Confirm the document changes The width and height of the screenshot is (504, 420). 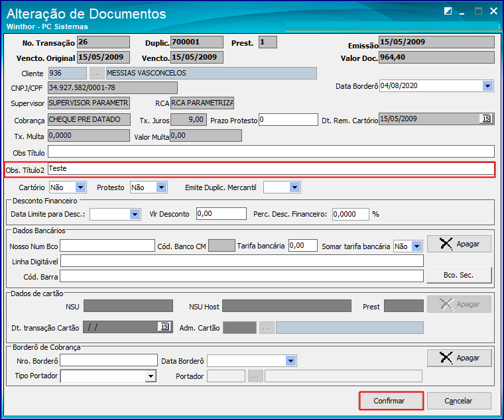click(x=391, y=401)
